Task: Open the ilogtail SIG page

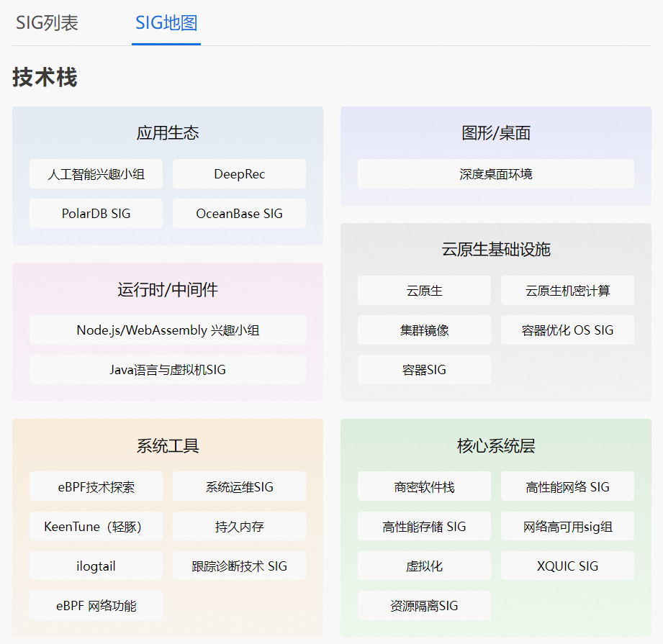Action: pos(96,566)
